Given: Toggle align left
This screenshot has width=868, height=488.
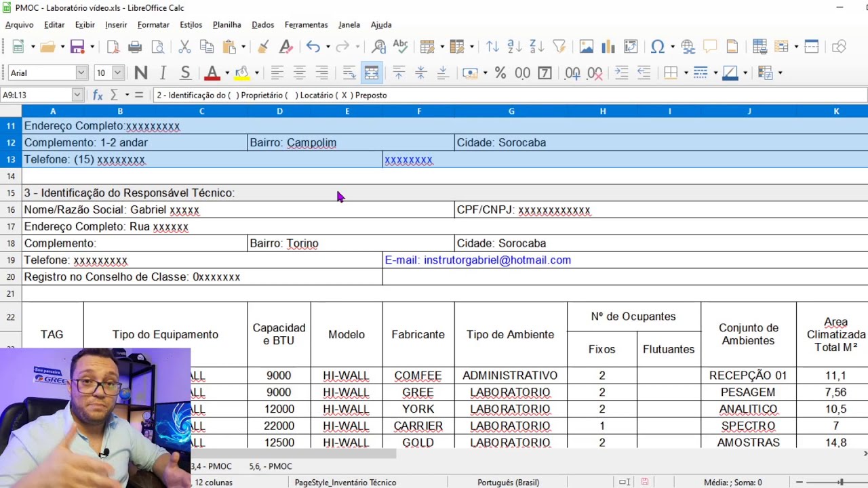Looking at the screenshot, I should coord(277,73).
